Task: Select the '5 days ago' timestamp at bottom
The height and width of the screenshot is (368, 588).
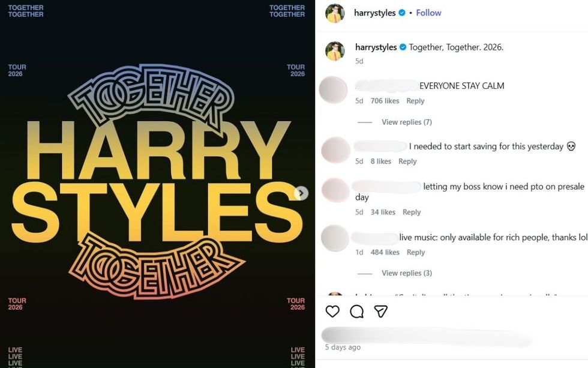Action: pyautogui.click(x=343, y=347)
